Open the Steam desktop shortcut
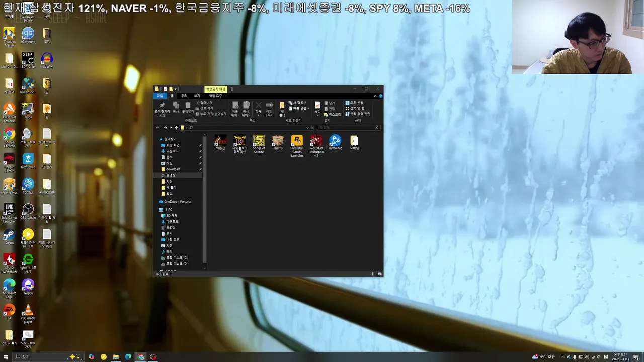644x362 pixels. 9,237
